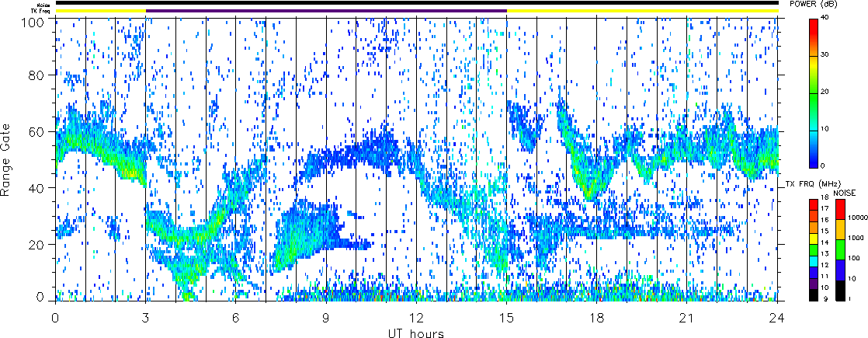Click the 13 MHz label on TX FRQ scale
Screen dimensions: 868x338
pyautogui.click(x=825, y=254)
